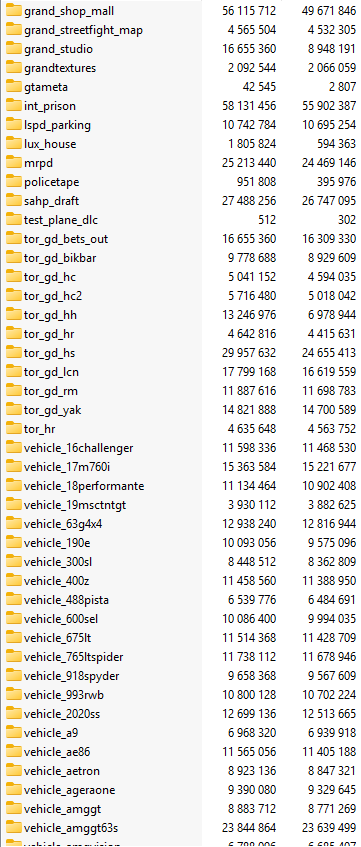Select the vehicle_ageraone folder name
This screenshot has height=847, width=361.
[x=69, y=790]
